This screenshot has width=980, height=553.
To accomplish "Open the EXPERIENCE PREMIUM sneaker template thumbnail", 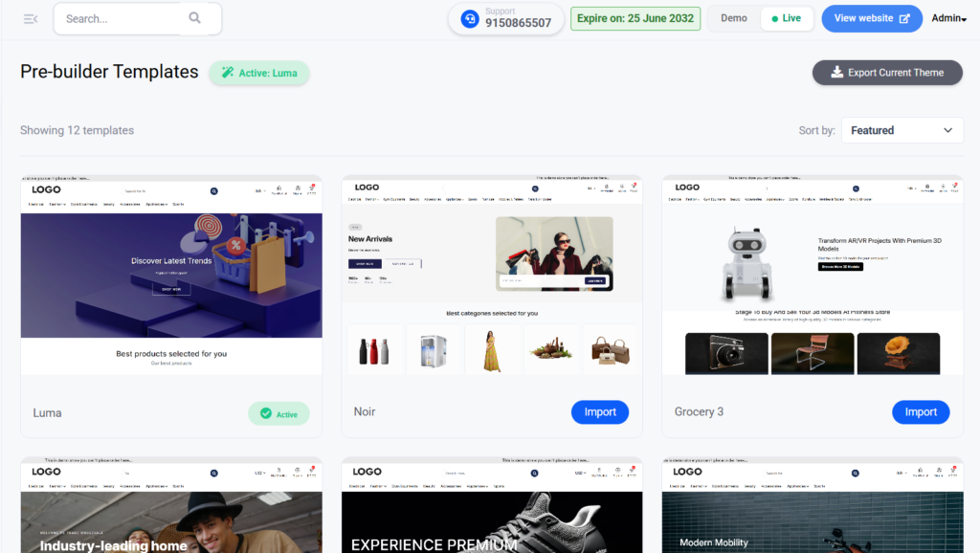I will 492,505.
